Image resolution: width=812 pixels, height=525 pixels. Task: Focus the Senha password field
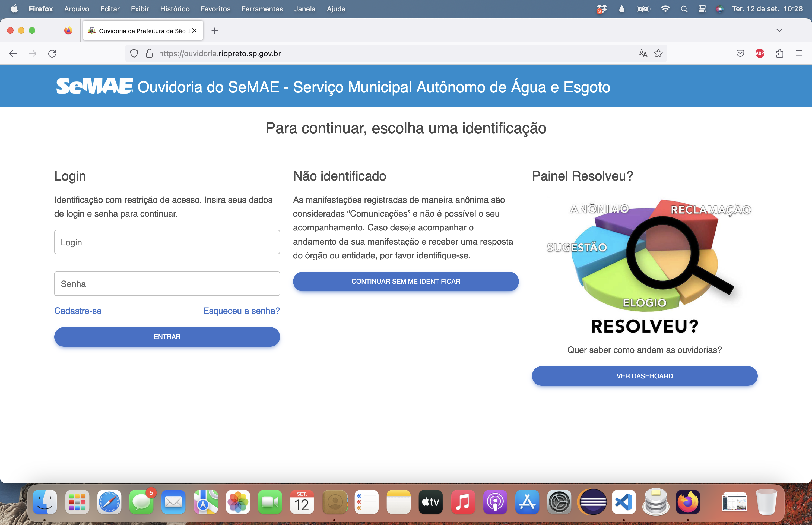[167, 284]
